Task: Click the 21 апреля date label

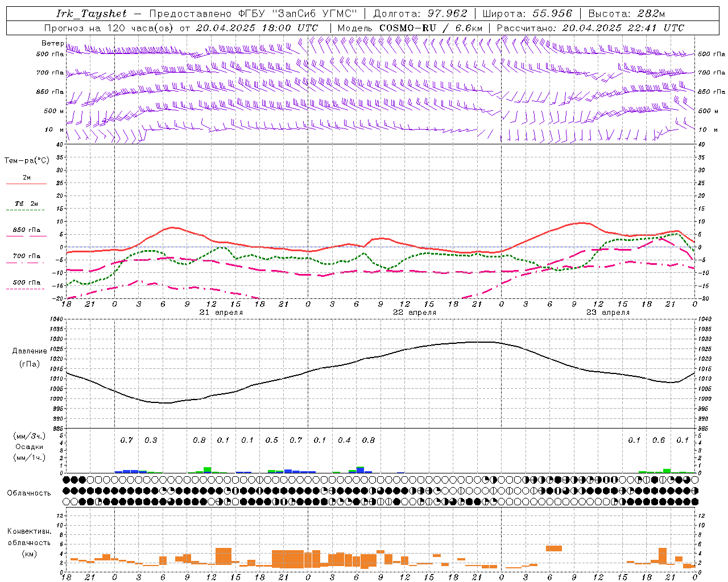Action: coord(221,313)
